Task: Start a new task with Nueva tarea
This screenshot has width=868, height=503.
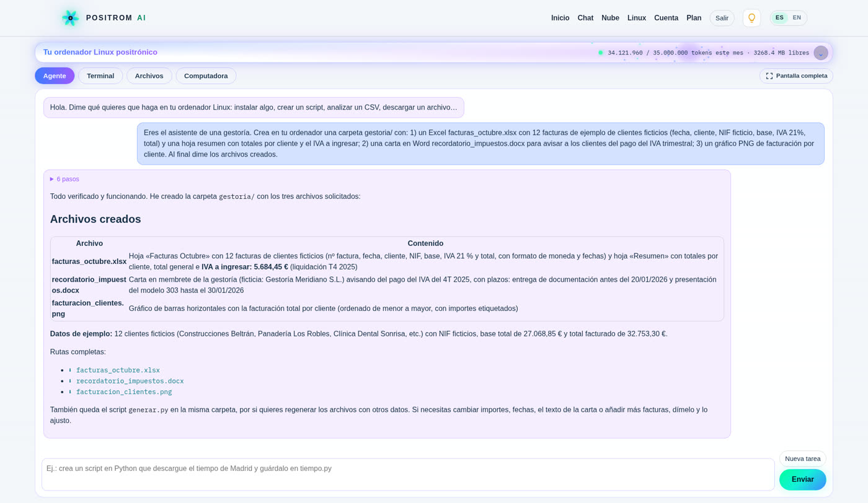Action: (802, 459)
